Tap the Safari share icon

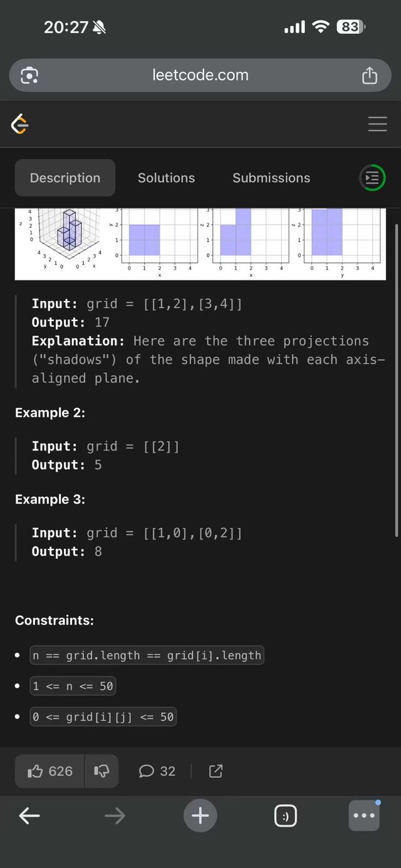coord(370,76)
